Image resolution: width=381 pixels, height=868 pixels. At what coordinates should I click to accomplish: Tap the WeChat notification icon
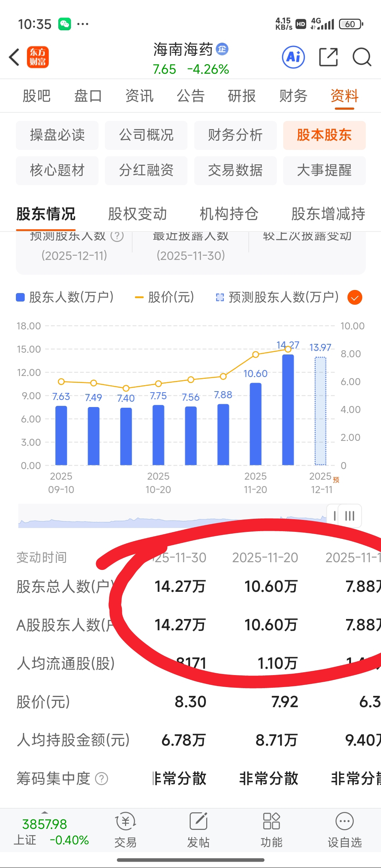coord(65,24)
